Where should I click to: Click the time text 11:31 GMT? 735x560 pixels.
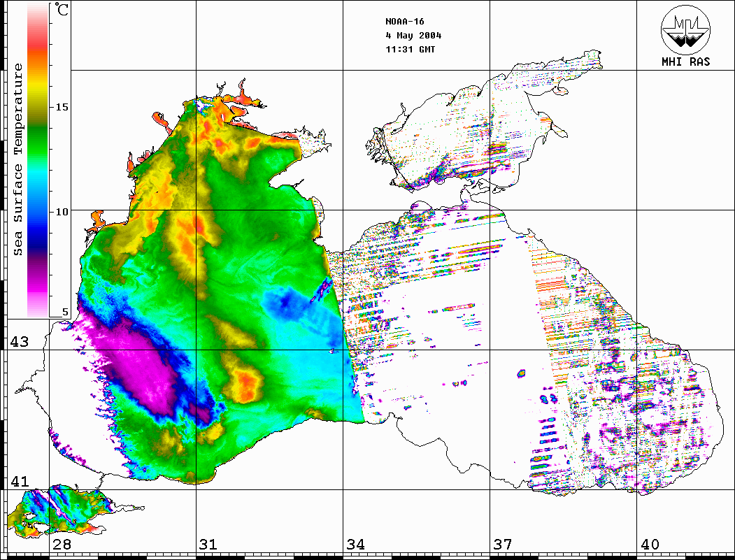pos(410,49)
